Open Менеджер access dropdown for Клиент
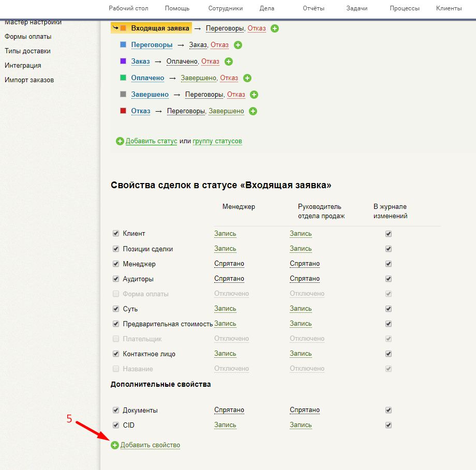Image resolution: width=476 pixels, height=470 pixels. tap(225, 234)
